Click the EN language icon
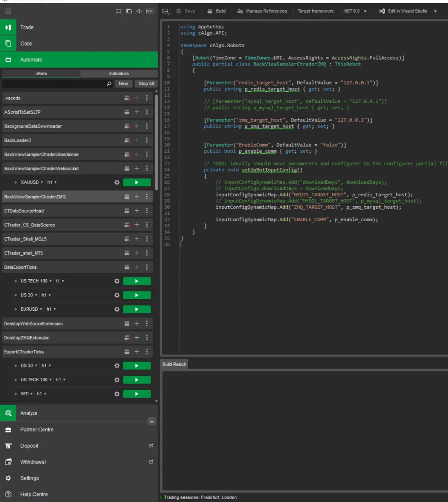448x502 pixels. click(150, 11)
